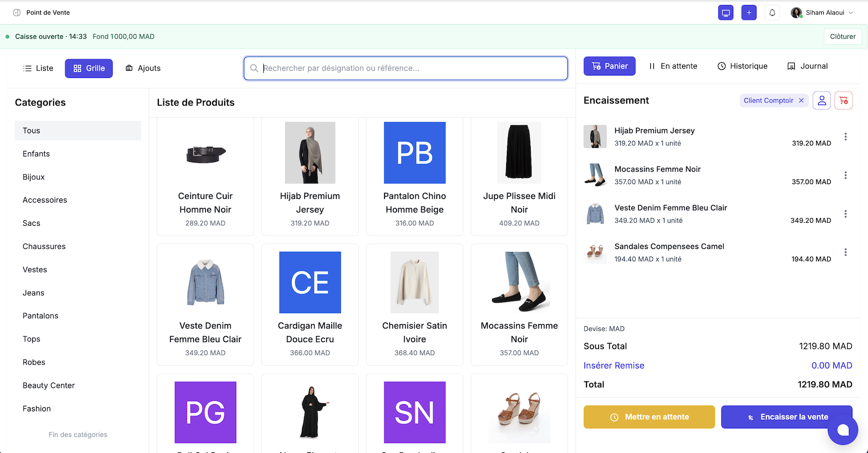Open the Historique tab
Screen dimensions: 868x453
click(x=742, y=66)
